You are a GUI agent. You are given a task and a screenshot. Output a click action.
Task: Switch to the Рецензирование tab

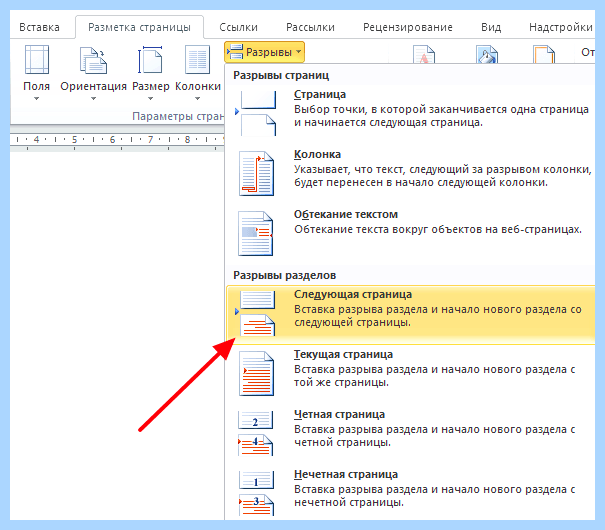(408, 27)
